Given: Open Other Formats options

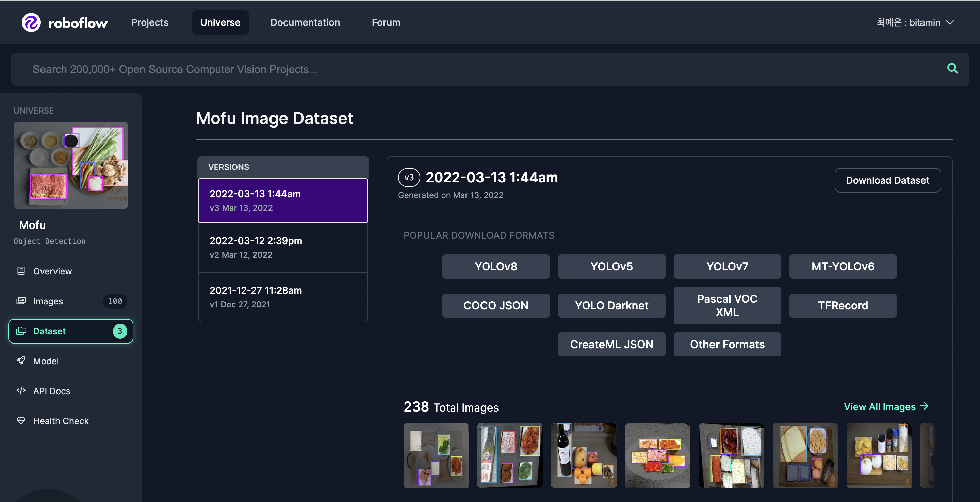Looking at the screenshot, I should coord(726,344).
